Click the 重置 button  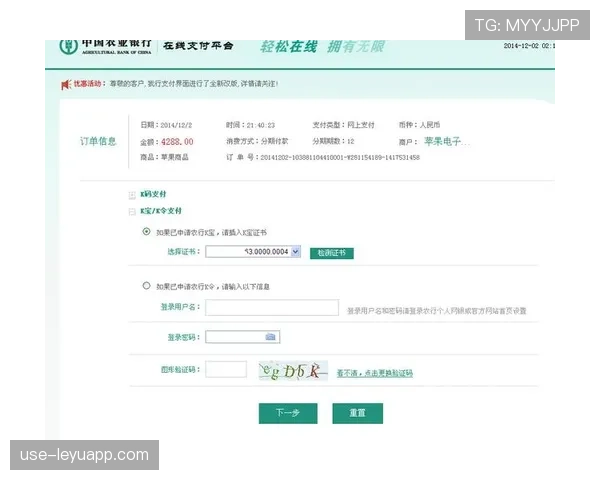tap(357, 413)
